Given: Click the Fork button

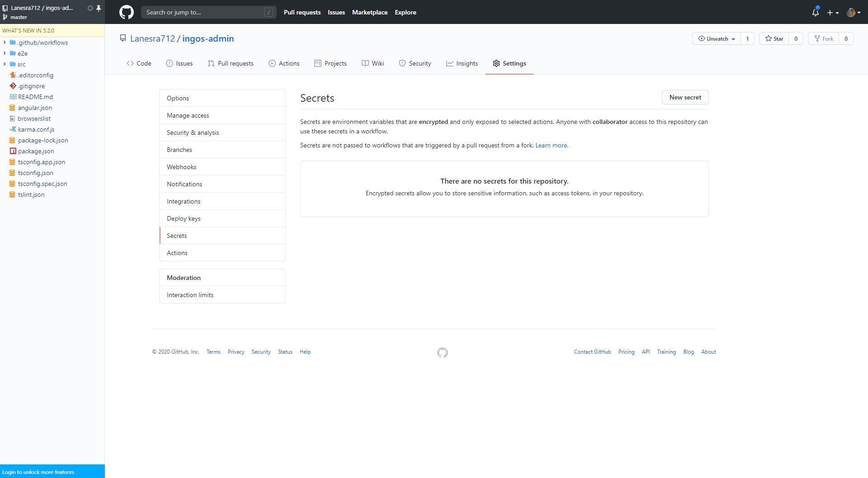Looking at the screenshot, I should (x=824, y=38).
